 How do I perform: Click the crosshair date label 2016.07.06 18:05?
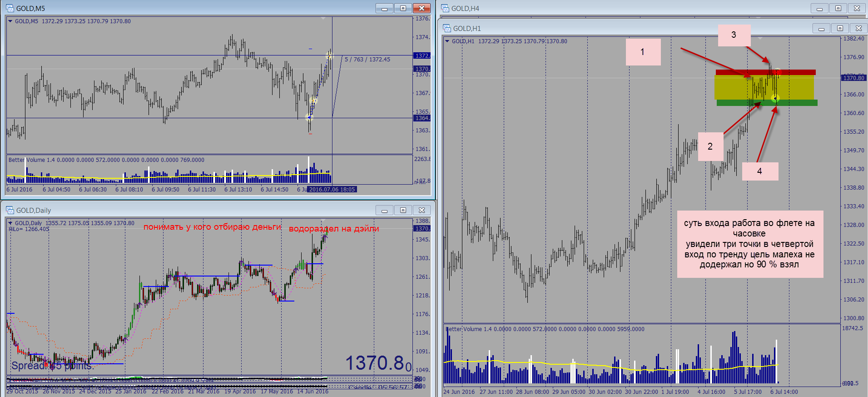[332, 190]
